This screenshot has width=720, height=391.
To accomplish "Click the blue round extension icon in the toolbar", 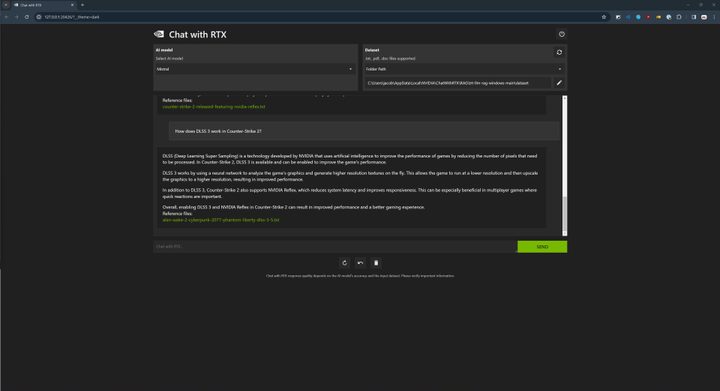I will (638, 17).
